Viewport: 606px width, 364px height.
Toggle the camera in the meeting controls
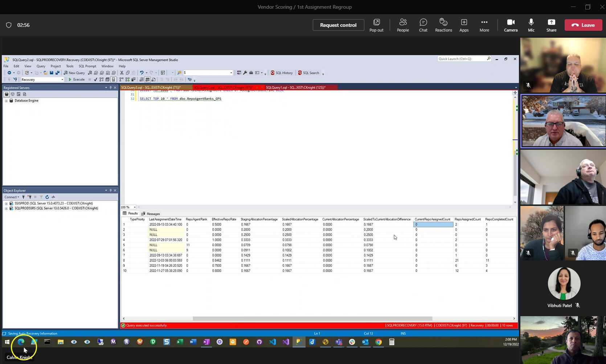(511, 25)
